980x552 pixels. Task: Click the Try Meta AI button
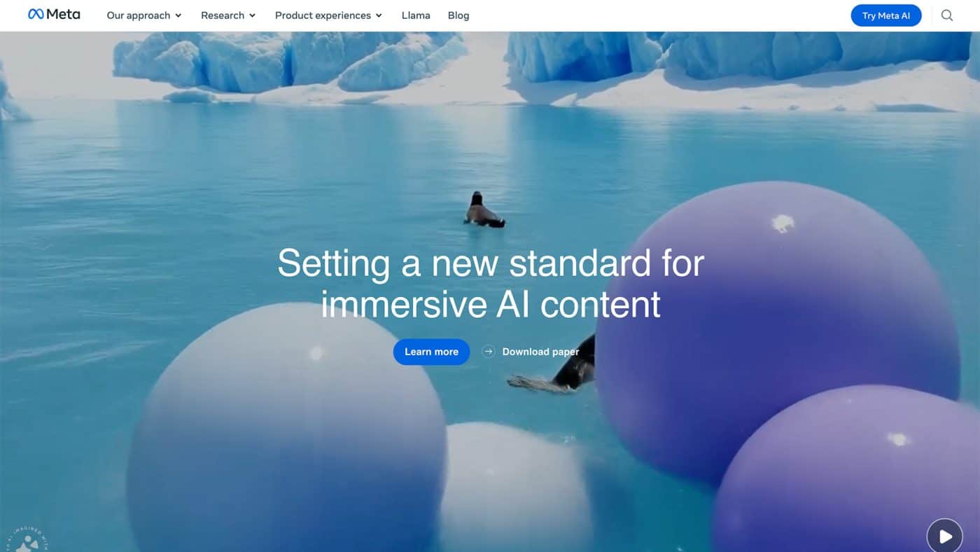click(x=886, y=15)
